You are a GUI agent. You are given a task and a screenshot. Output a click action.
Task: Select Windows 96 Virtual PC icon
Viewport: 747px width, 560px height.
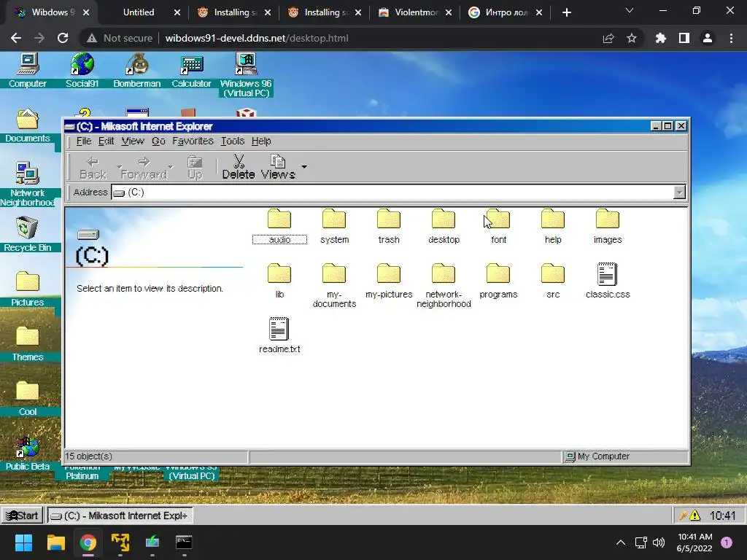click(x=246, y=75)
